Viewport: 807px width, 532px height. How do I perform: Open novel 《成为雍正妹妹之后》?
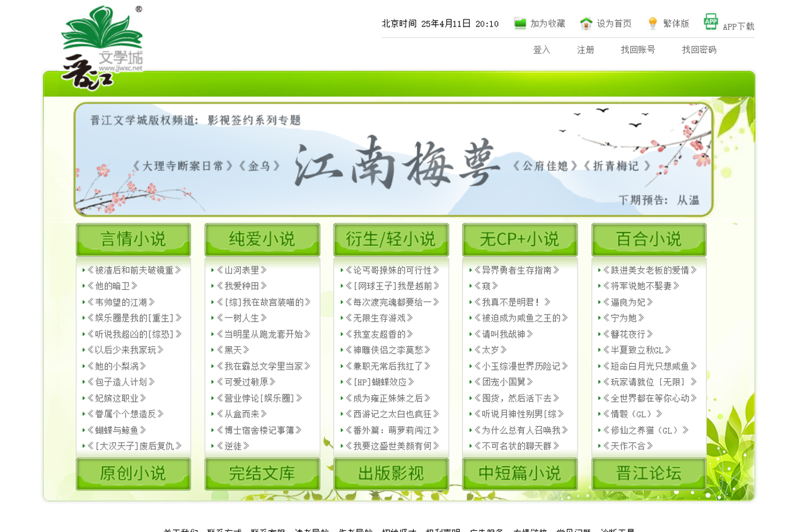tap(388, 398)
